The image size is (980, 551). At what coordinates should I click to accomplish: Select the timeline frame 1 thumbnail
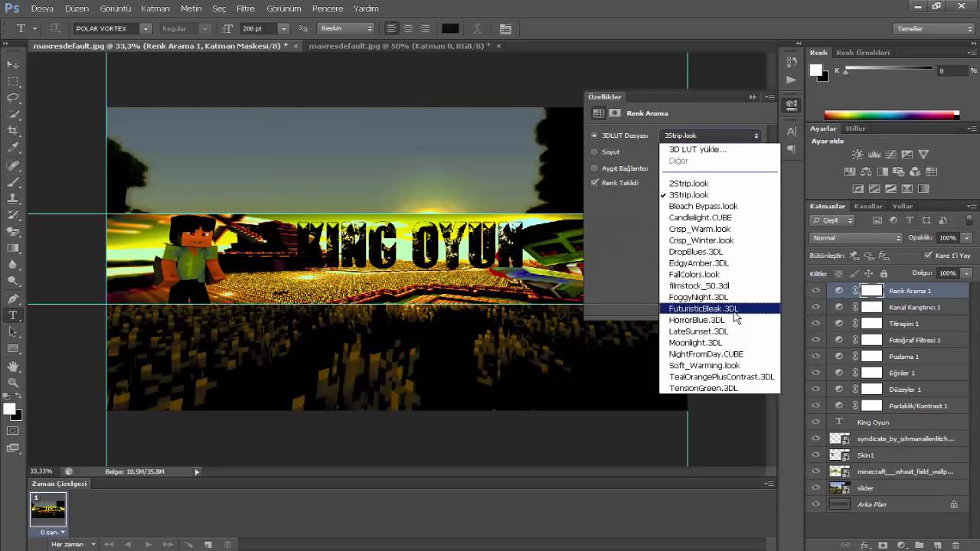(x=47, y=509)
